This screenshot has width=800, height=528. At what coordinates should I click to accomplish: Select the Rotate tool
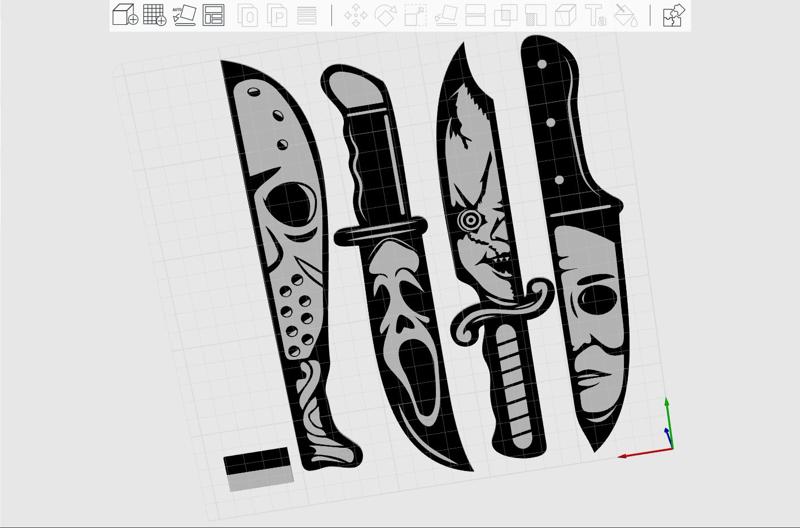(386, 15)
